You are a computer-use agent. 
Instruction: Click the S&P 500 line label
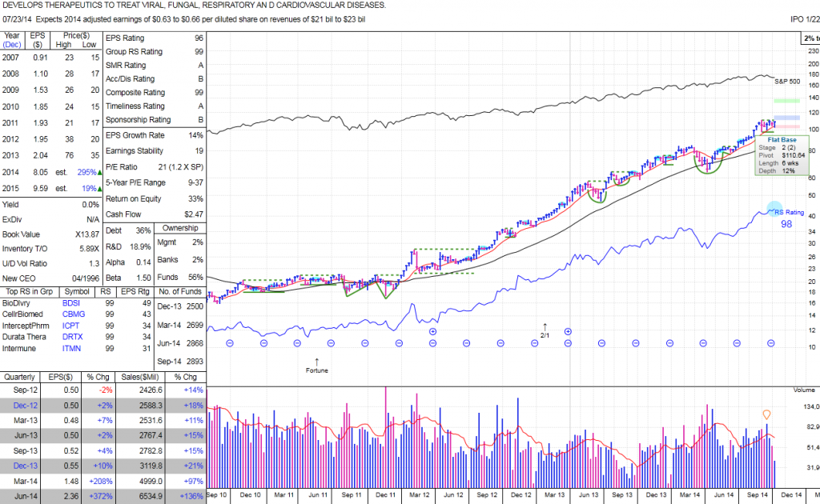coord(787,81)
